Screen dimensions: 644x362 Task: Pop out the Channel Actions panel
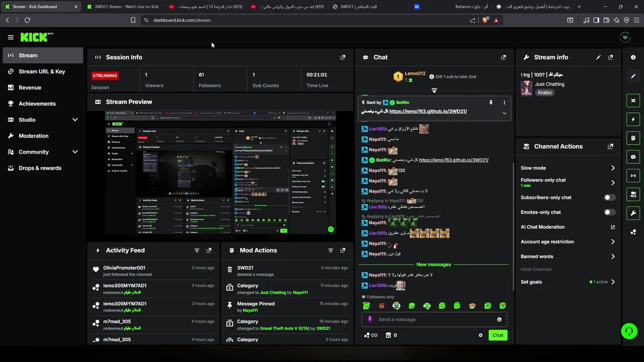click(x=610, y=146)
